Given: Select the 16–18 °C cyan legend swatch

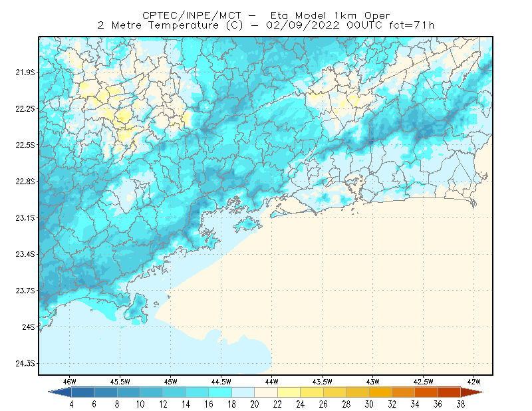Looking at the screenshot, I should pos(220,392).
